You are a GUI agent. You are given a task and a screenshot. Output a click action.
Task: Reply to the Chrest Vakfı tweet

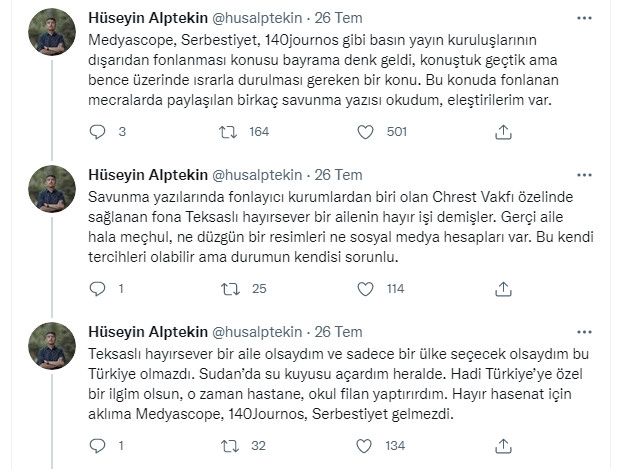[97, 289]
